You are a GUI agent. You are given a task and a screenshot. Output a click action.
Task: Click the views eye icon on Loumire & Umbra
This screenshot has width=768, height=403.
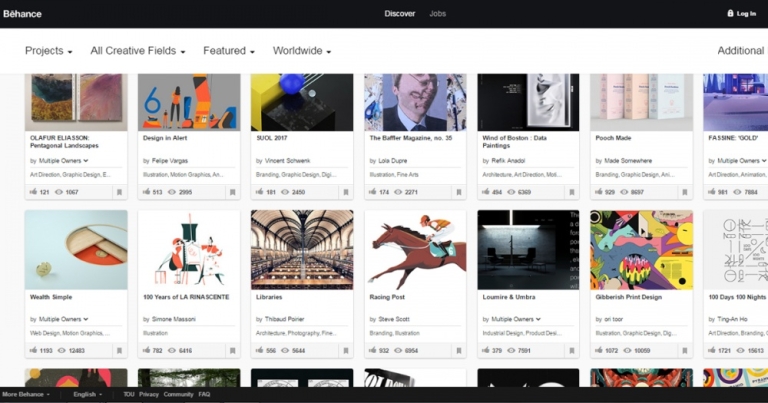[511, 350]
